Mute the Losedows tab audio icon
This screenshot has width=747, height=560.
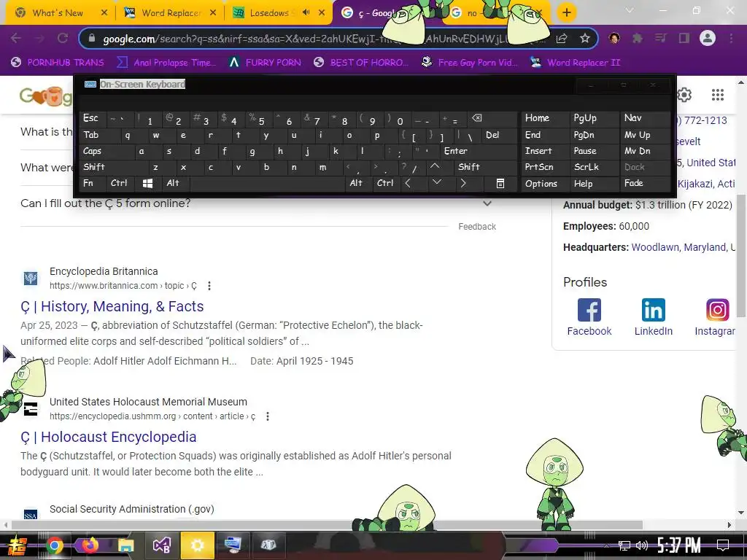306,12
